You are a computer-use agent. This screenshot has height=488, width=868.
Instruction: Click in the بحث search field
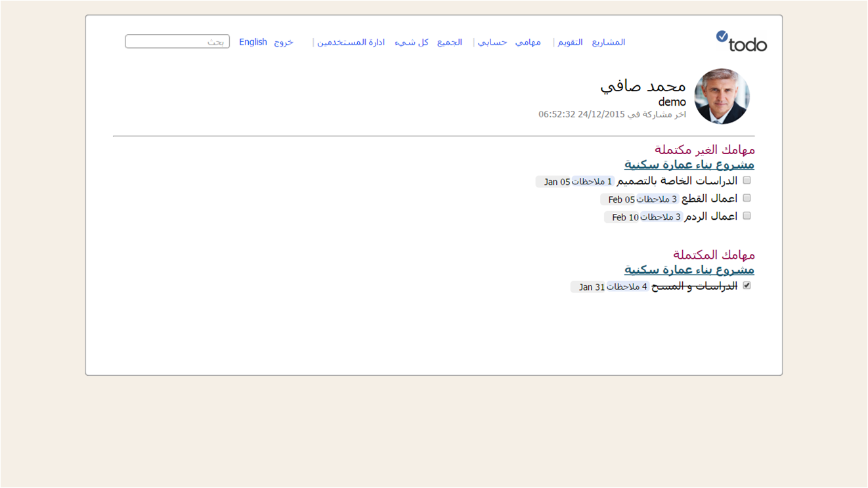[177, 42]
